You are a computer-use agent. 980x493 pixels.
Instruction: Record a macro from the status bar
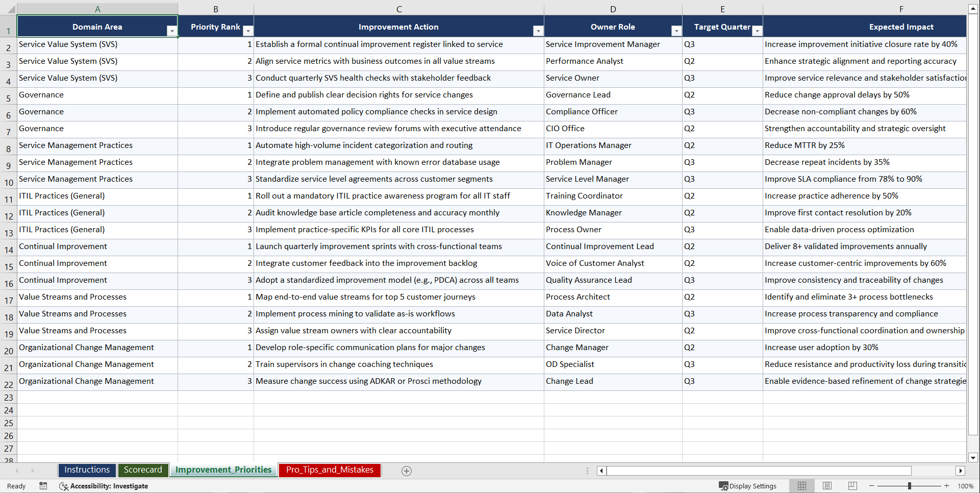click(43, 486)
